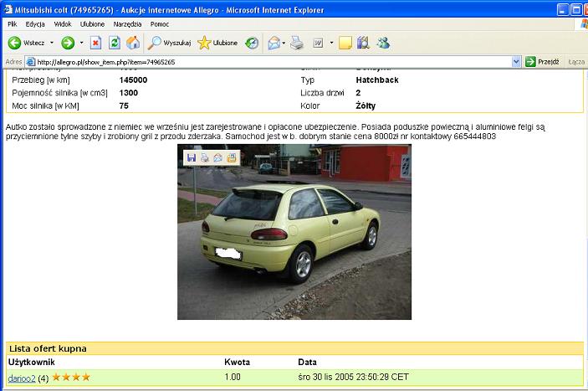The width and height of the screenshot is (588, 391).
Task: Print the image from image toolbar
Action: (205, 157)
